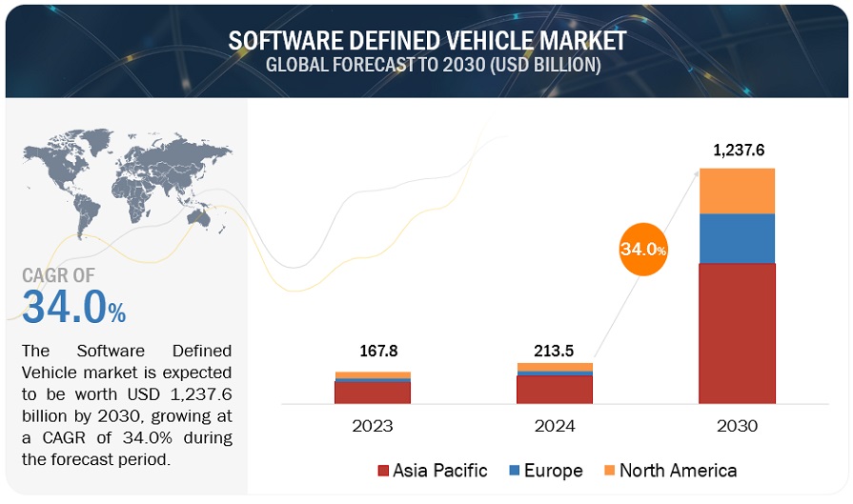Select the 2023 Asia Pacific bar segment
853x504 pixels.
point(373,393)
